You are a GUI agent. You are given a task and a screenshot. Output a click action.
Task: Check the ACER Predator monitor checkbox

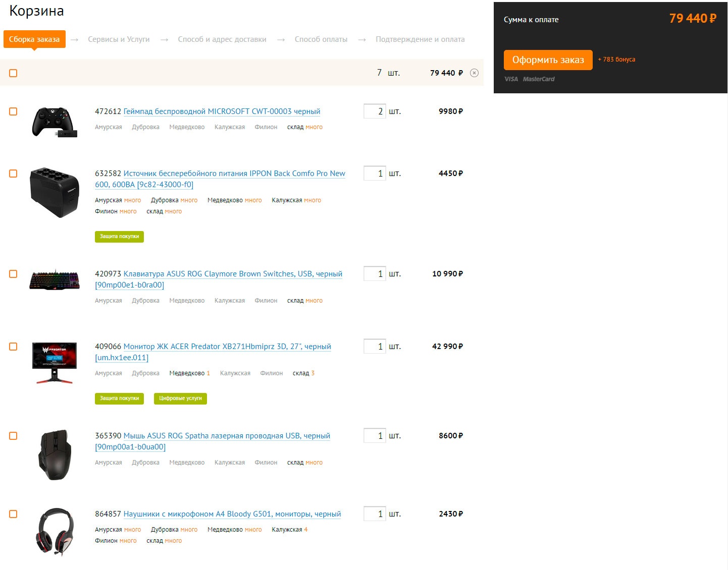click(13, 347)
